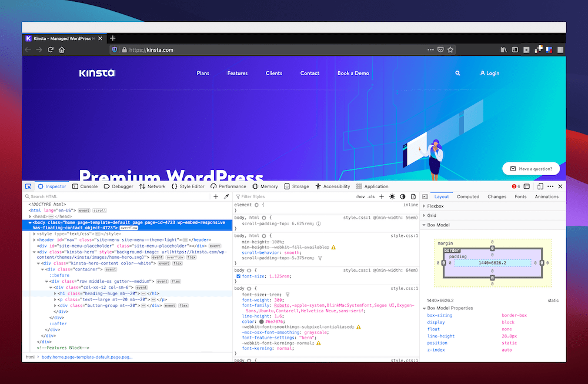Image resolution: width=588 pixels, height=384 pixels.
Task: Click the dark color scheme simulation icon
Action: pos(402,196)
